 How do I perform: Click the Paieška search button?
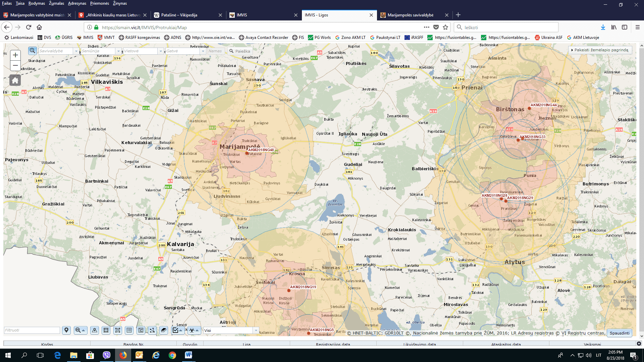click(240, 51)
